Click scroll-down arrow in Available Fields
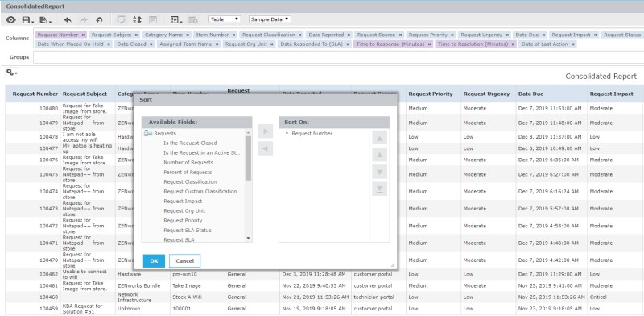The width and height of the screenshot is (644, 316). 248,238
